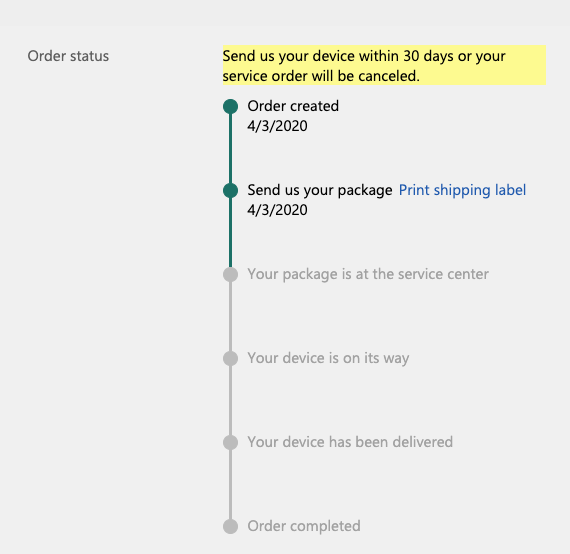Select the Send us your package text

coord(320,190)
